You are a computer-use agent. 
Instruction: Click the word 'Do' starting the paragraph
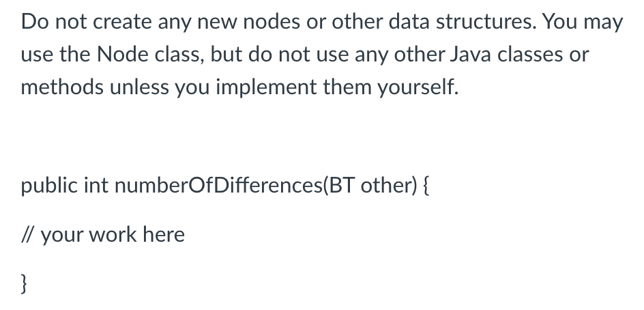[35, 21]
